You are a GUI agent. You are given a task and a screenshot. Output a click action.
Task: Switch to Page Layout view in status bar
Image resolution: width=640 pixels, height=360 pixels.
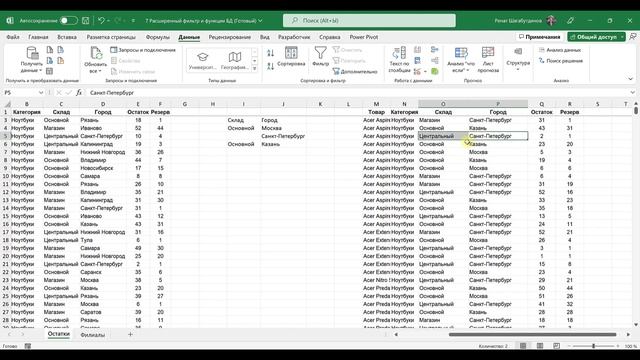(x=540, y=346)
